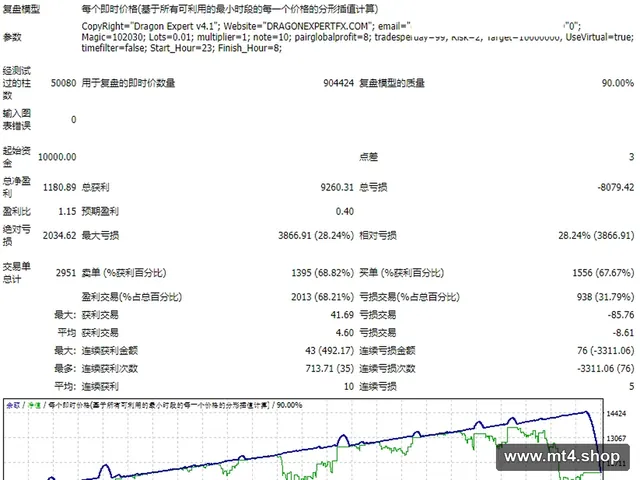Screen dimensions: 640x480
Task: Select the value 3866.91 (28.24%)
Action: (x=316, y=236)
